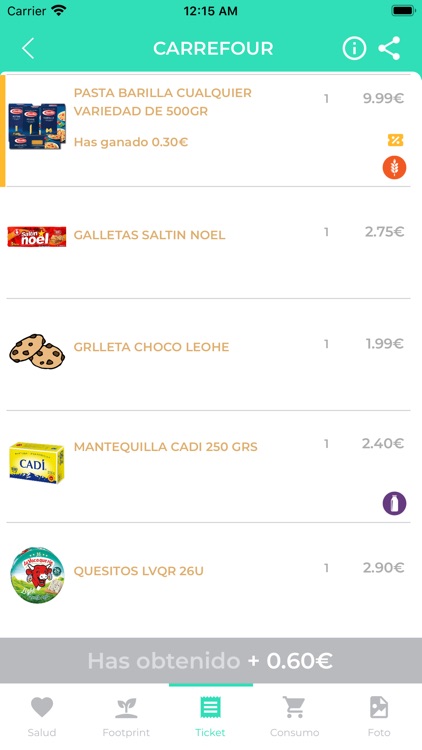
Task: Tap the yellow discount coupon icon
Action: (x=395, y=140)
